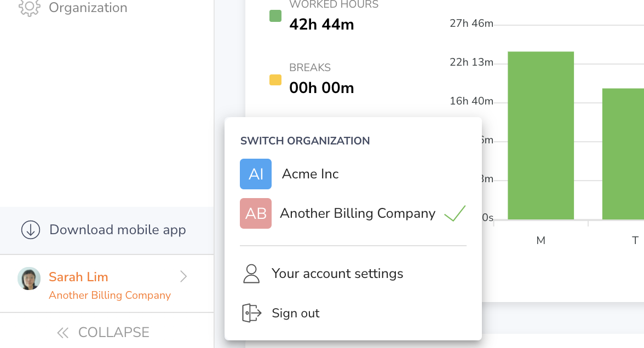
Task: Open the Switch Organization panel
Action: [x=305, y=141]
